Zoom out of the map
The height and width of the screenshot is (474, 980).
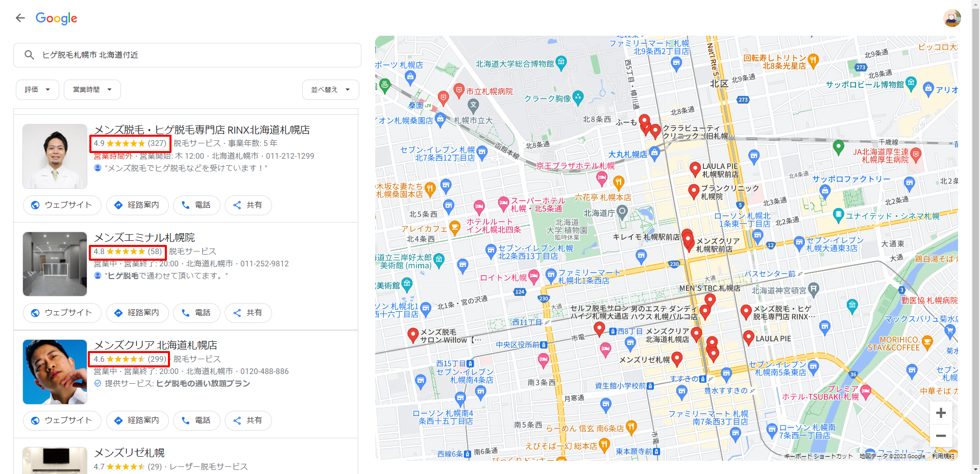941,436
